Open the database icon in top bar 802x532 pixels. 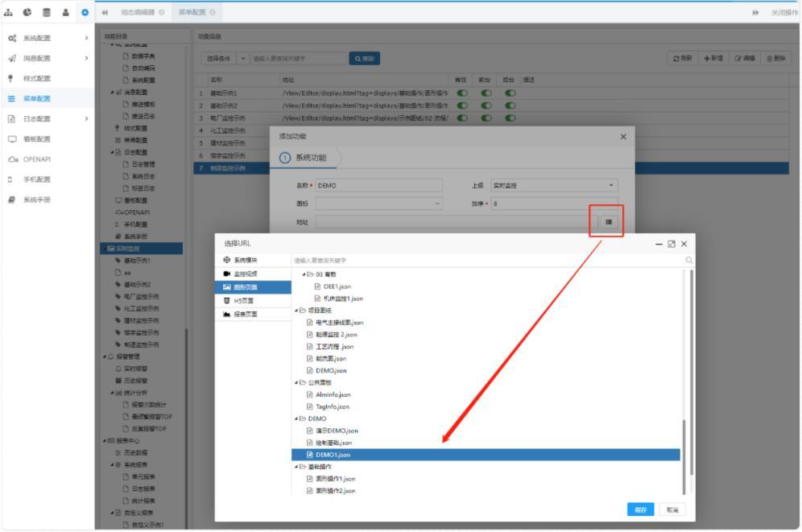47,12
